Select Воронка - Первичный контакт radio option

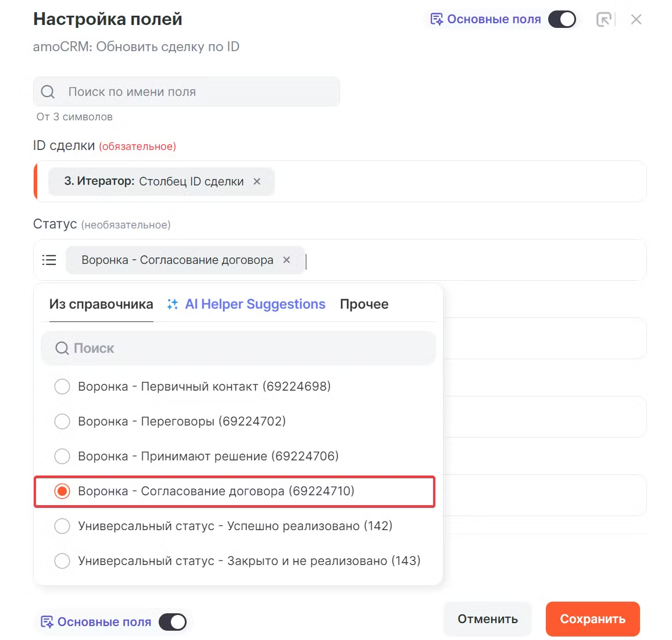click(x=62, y=387)
